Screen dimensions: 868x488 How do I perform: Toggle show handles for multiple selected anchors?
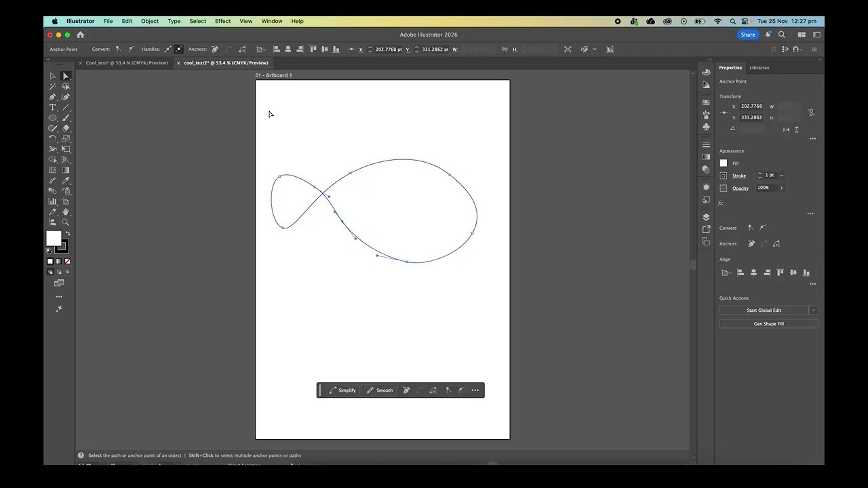coord(167,49)
